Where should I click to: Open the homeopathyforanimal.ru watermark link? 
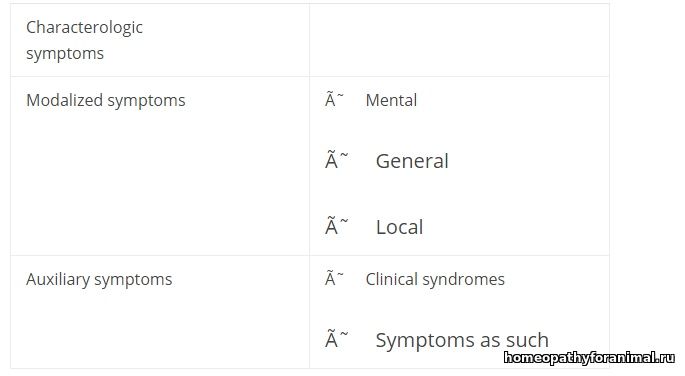(x=590, y=358)
